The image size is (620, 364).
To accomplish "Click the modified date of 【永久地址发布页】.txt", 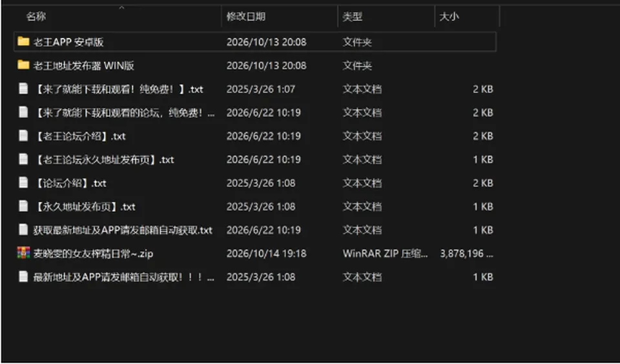I will [260, 207].
